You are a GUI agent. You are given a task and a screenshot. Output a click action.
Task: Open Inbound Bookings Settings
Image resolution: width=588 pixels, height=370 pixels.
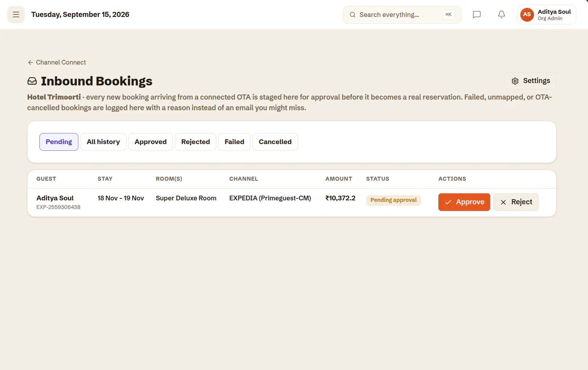[x=530, y=81]
